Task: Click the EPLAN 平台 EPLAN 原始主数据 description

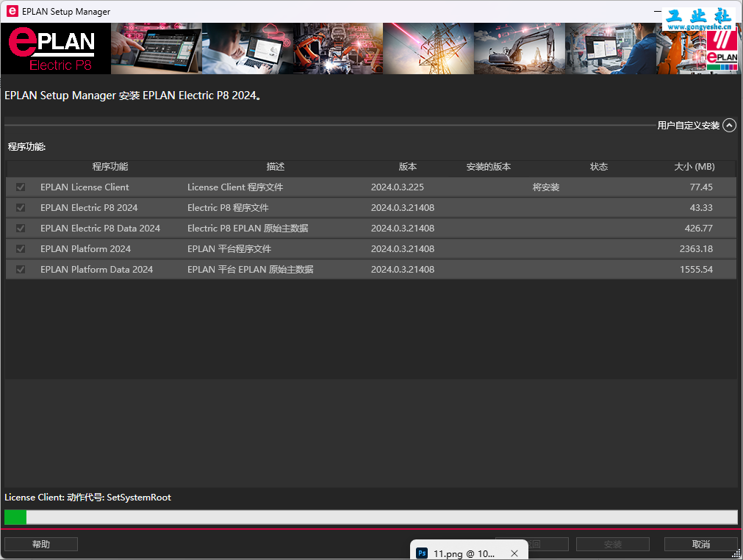Action: click(250, 269)
